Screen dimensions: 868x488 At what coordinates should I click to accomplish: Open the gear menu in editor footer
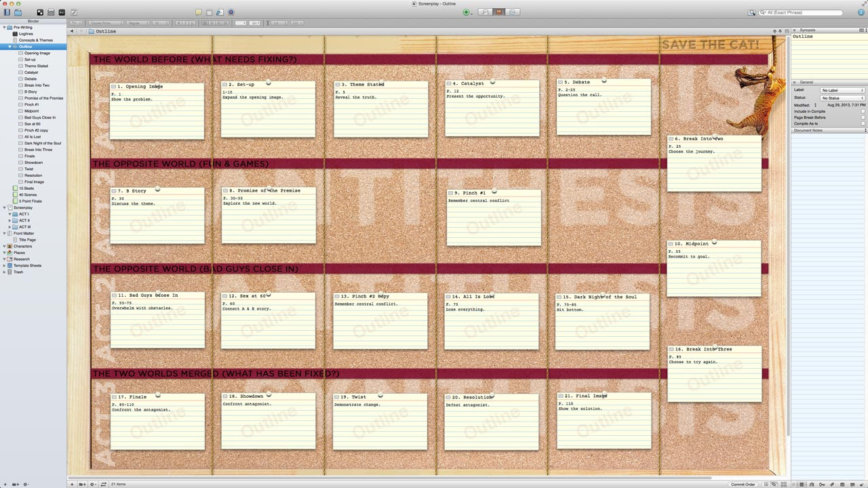tap(93, 484)
